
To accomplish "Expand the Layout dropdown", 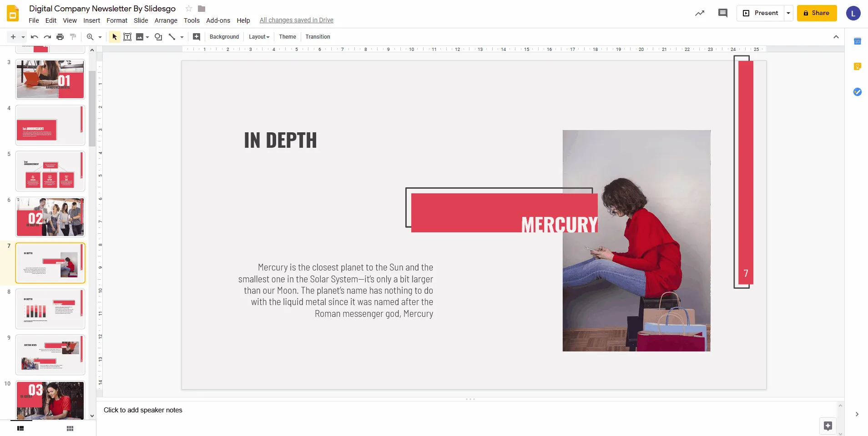I will click(x=259, y=37).
